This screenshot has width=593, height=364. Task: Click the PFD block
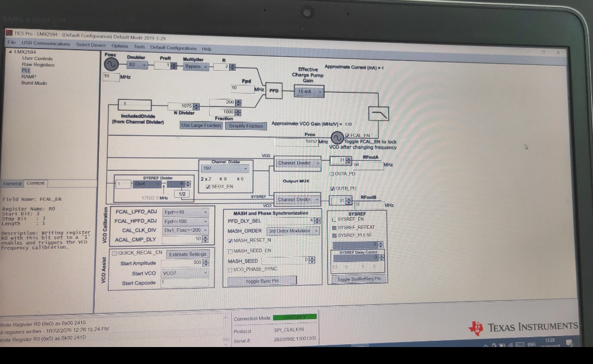(274, 91)
